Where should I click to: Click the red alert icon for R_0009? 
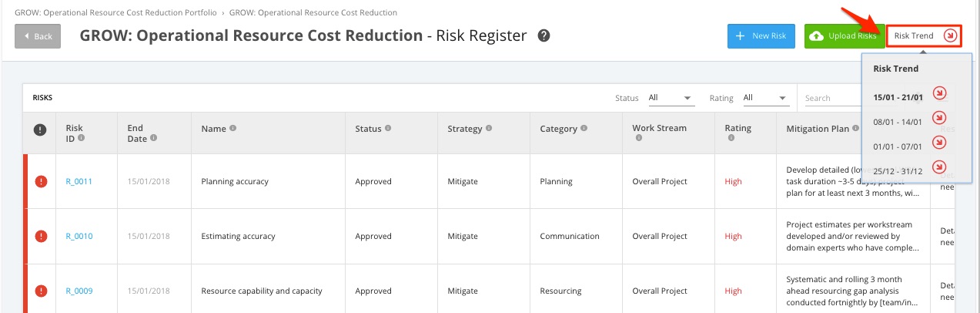[x=41, y=291]
